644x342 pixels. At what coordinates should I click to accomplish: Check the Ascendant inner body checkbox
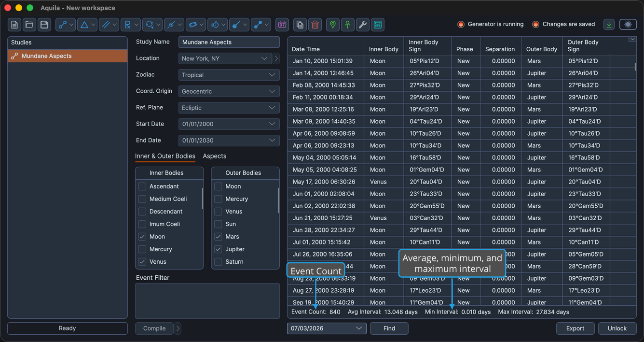pyautogui.click(x=142, y=186)
